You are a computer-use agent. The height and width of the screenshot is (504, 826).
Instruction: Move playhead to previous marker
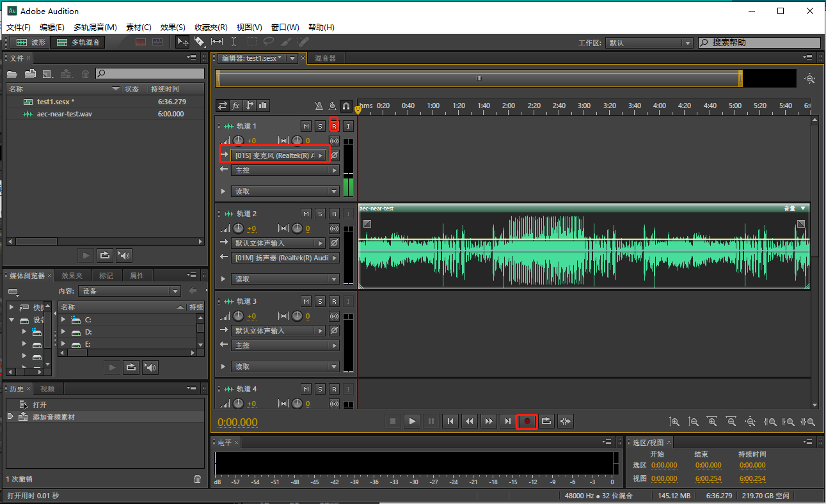point(450,421)
